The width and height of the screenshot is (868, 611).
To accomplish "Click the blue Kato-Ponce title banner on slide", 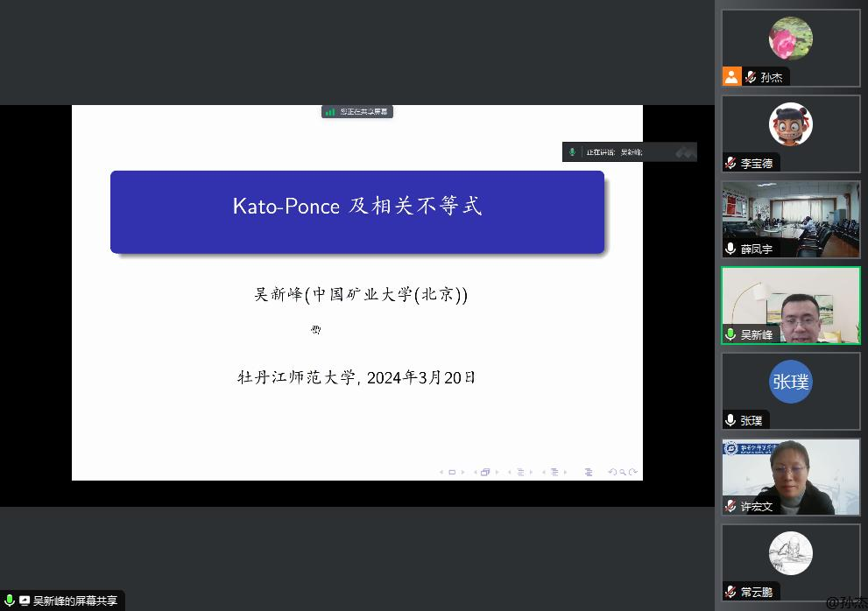I will (357, 212).
